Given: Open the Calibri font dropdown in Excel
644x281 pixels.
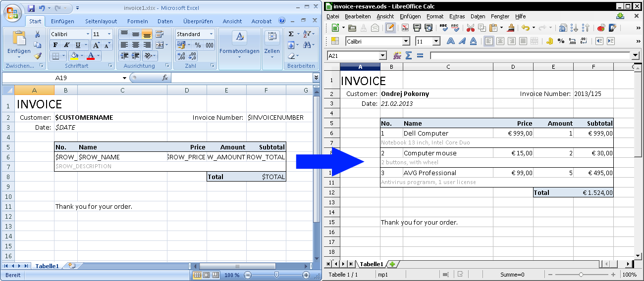Looking at the screenshot, I should (88, 34).
